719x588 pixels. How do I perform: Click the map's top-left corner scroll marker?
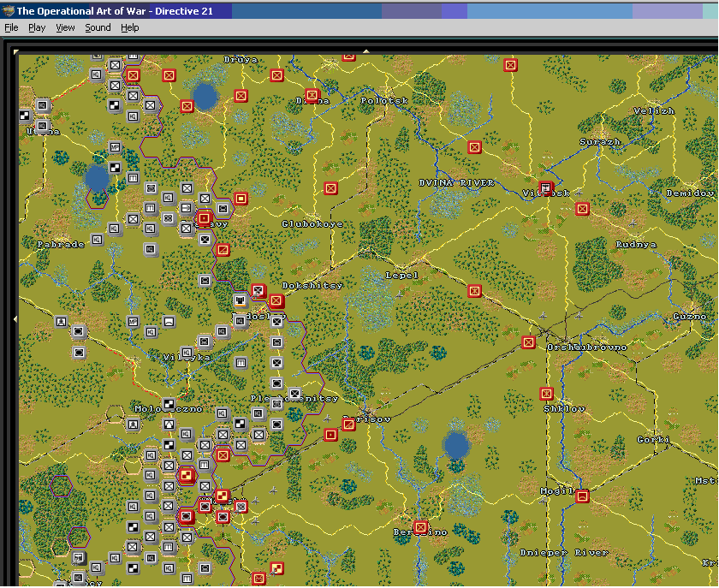tap(15, 52)
